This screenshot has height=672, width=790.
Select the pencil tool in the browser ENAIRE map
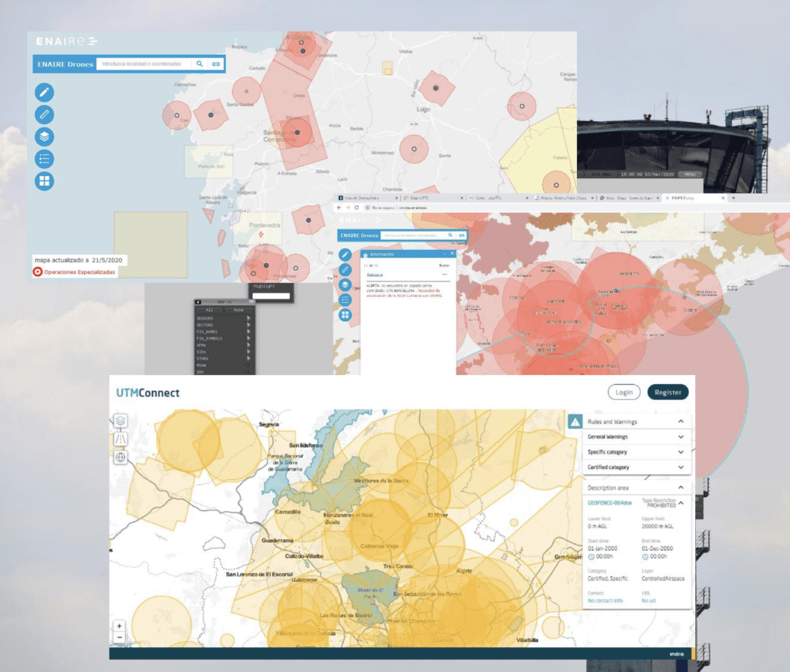(345, 255)
